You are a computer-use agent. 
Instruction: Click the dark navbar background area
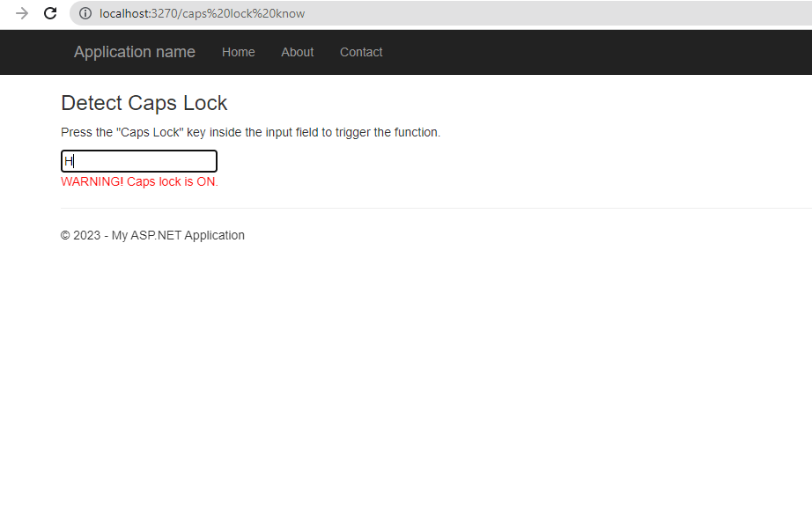tap(572, 52)
